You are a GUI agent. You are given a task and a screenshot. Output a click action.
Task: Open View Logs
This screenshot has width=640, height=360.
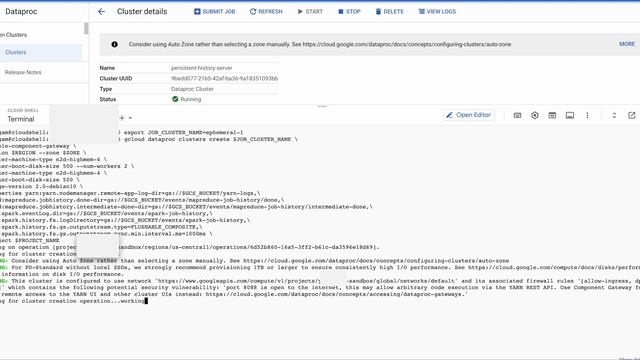437,11
